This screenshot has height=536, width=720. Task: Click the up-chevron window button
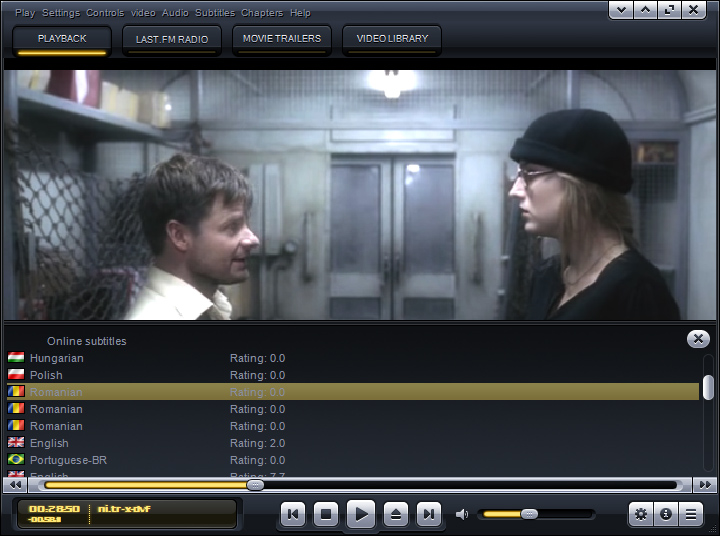pos(645,10)
